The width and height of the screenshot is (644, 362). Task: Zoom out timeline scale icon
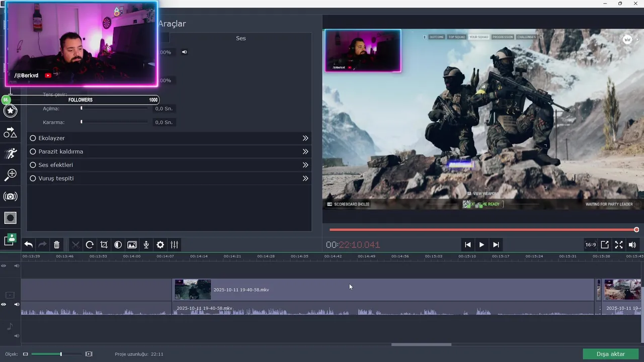[26, 354]
